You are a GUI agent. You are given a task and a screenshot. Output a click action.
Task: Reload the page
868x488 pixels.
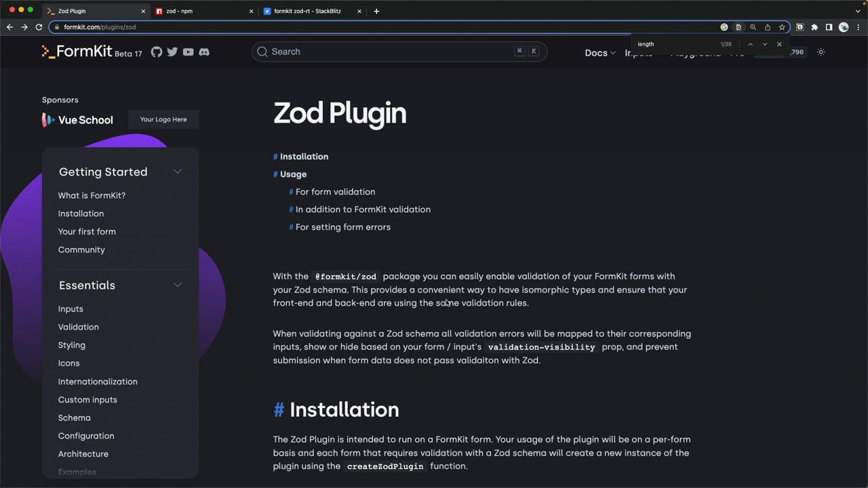tap(39, 27)
